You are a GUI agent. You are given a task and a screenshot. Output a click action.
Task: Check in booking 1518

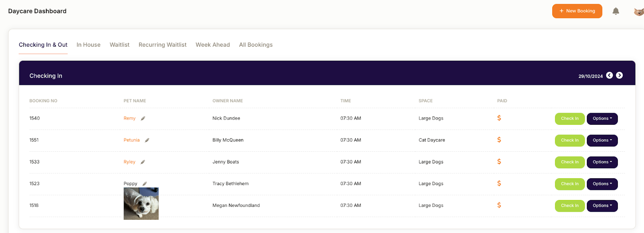coord(570,206)
